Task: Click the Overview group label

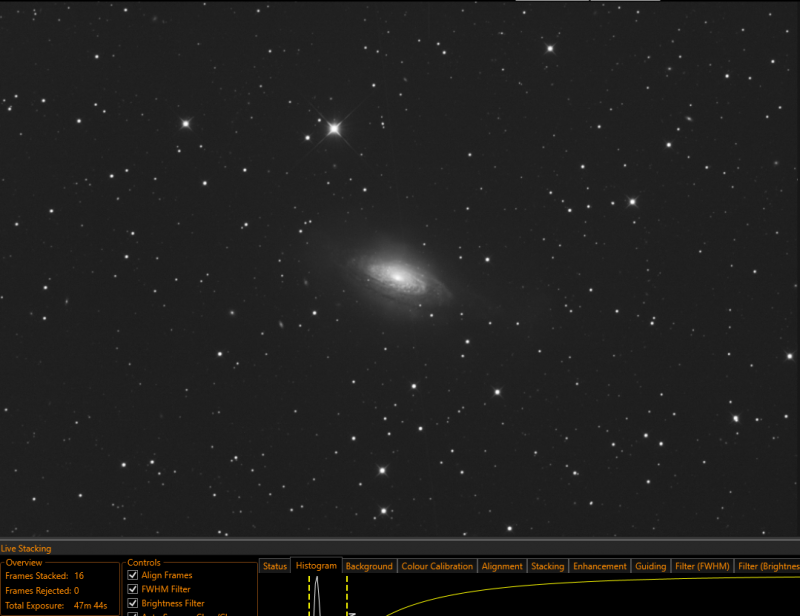Action: click(x=24, y=562)
